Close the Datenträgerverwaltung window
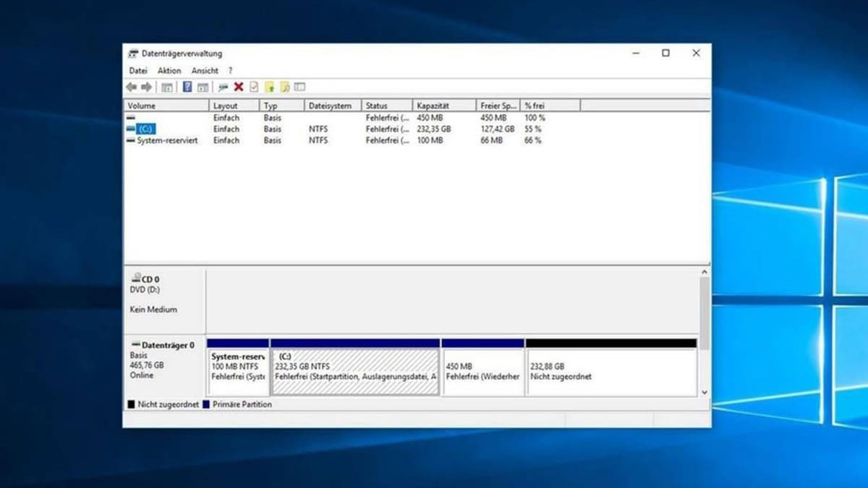The height and width of the screenshot is (488, 868). pos(696,53)
